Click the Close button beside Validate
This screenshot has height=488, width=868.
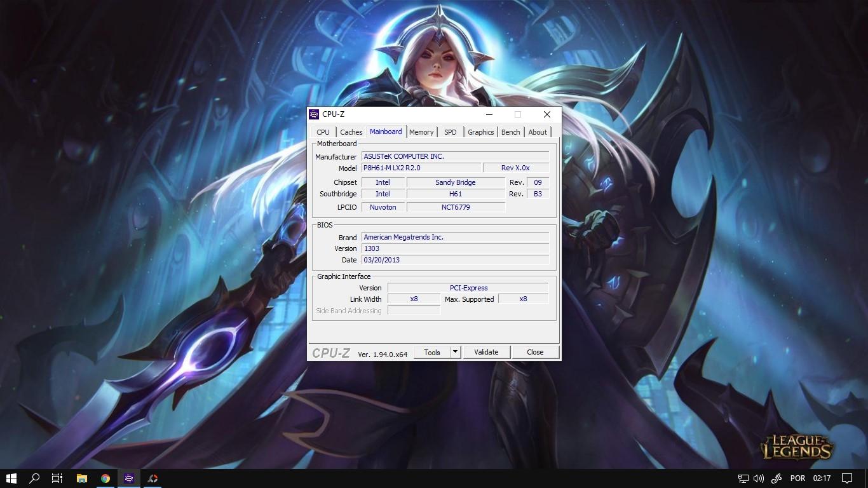coord(535,352)
